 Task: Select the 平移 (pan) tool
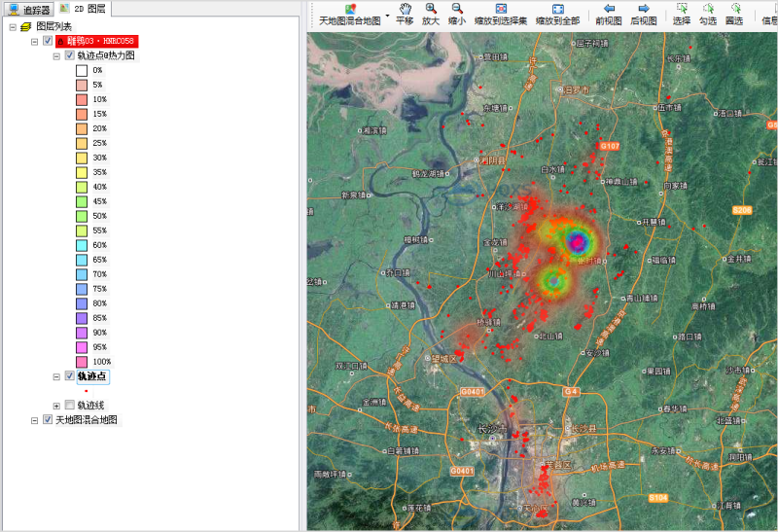(405, 14)
